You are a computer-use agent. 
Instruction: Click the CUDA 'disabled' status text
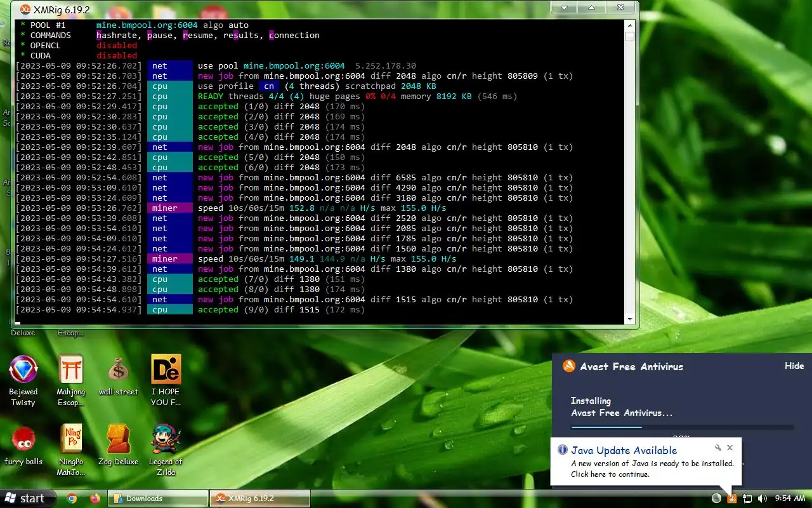pos(117,56)
